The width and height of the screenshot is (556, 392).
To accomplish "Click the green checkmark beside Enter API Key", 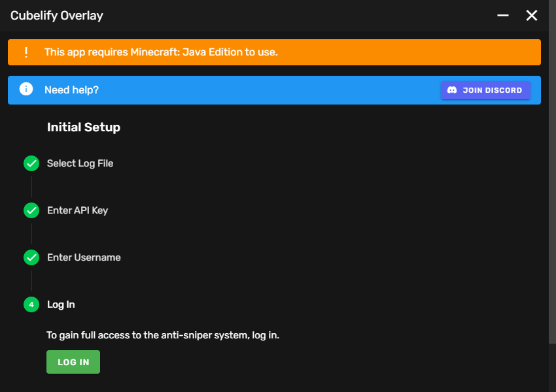I will (31, 210).
